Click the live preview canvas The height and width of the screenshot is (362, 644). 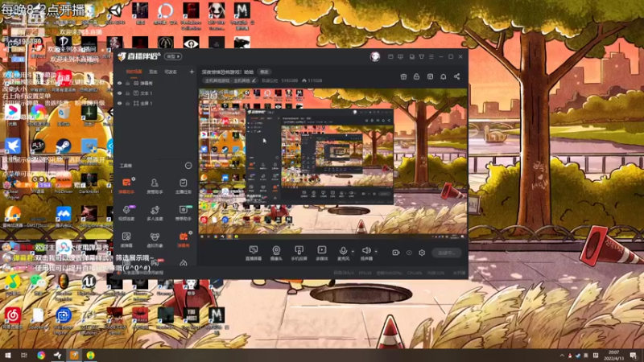point(332,164)
